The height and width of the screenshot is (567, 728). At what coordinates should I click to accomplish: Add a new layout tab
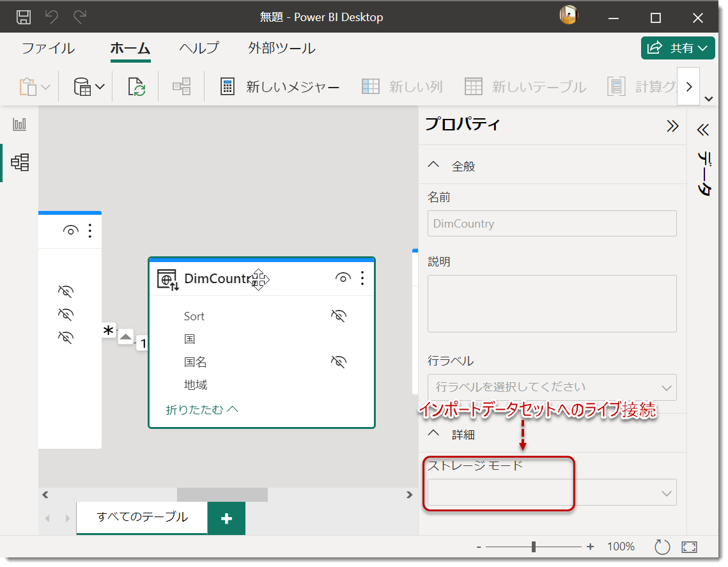click(x=226, y=518)
